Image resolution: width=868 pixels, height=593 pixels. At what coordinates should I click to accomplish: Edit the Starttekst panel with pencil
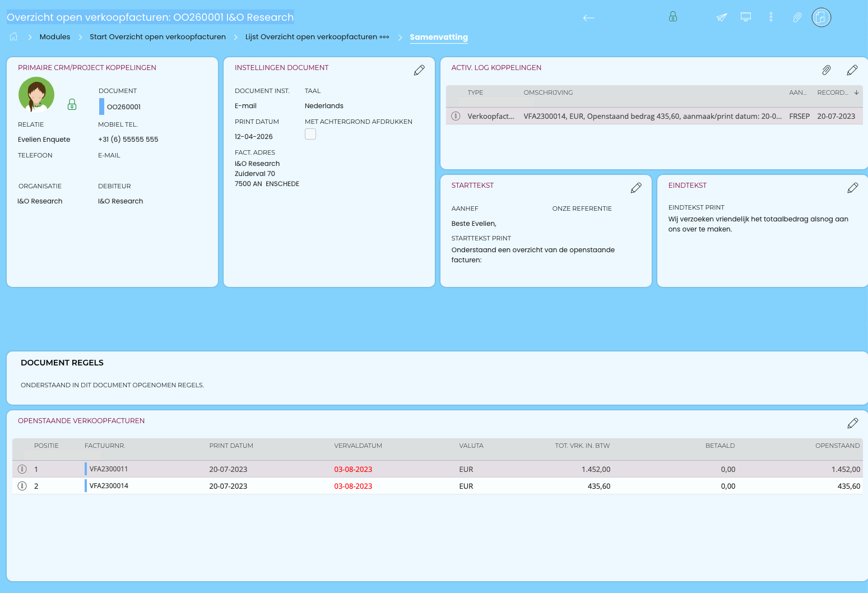click(x=636, y=188)
